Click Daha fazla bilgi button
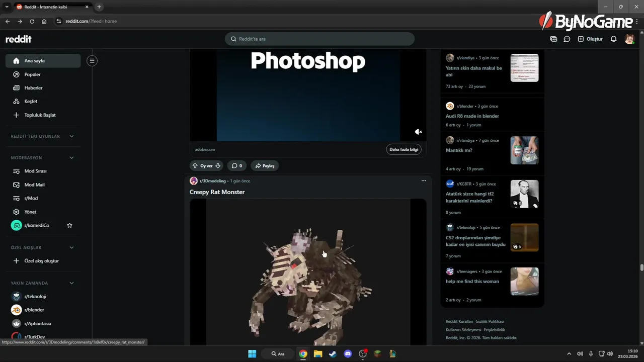This screenshot has width=644, height=362. [404, 149]
